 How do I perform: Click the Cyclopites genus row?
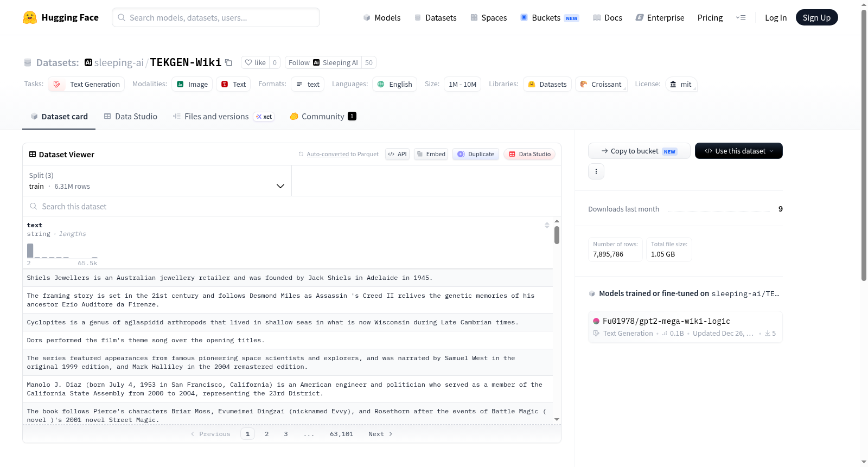tap(288, 322)
